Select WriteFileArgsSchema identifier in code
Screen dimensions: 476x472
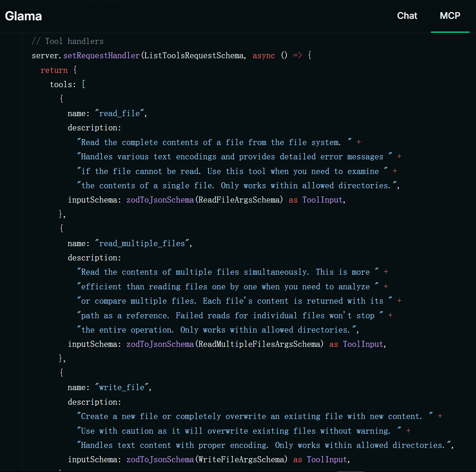[x=241, y=460]
